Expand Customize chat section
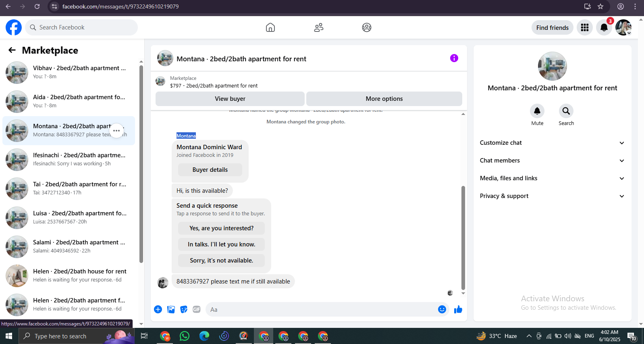The width and height of the screenshot is (644, 344). [552, 143]
